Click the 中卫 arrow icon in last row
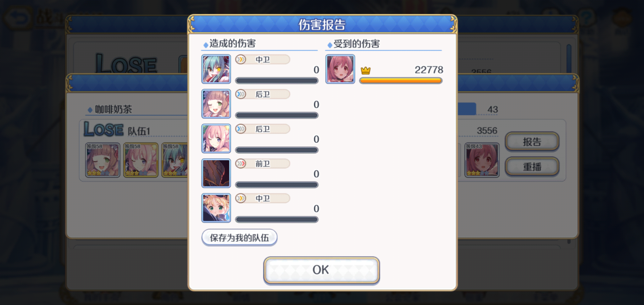The image size is (644, 305). [x=241, y=199]
